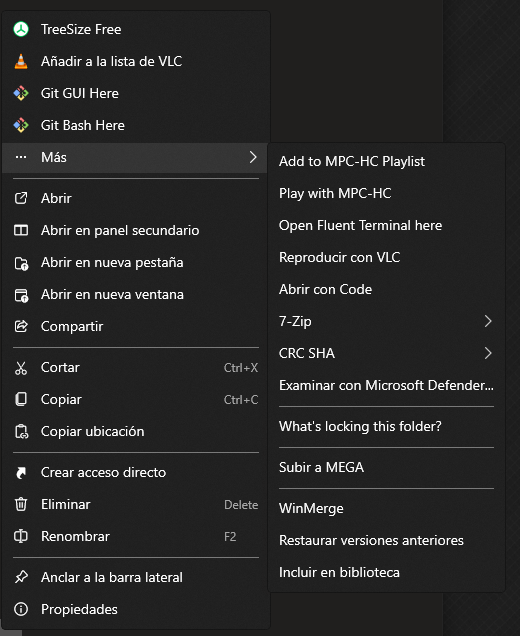Choose Restaurar versiones anteriores
520x636 pixels.
(x=386, y=541)
